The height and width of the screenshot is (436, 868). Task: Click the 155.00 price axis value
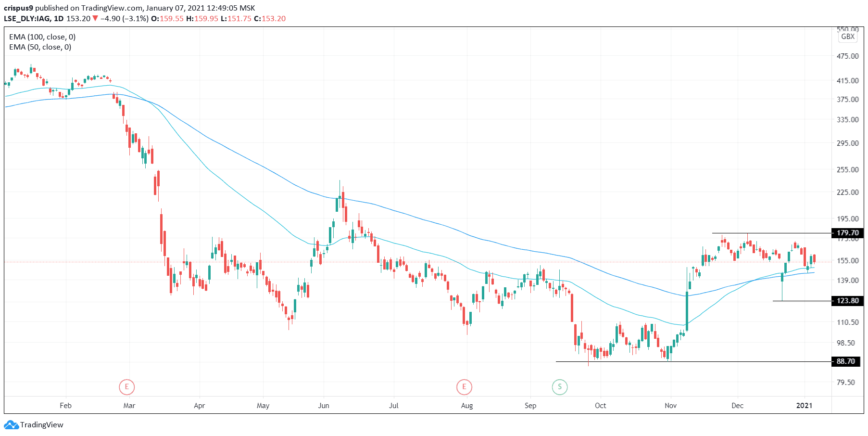click(x=847, y=261)
